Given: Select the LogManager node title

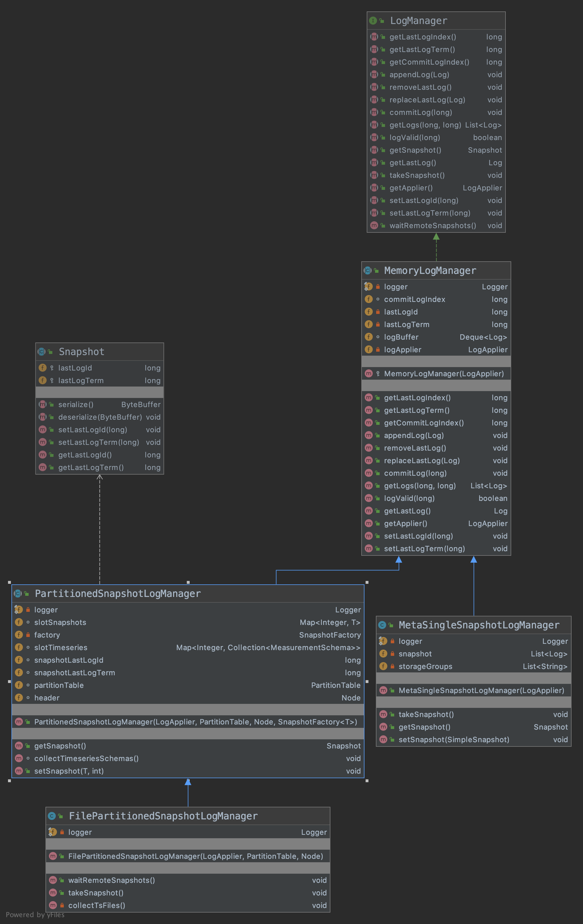Looking at the screenshot, I should point(419,21).
